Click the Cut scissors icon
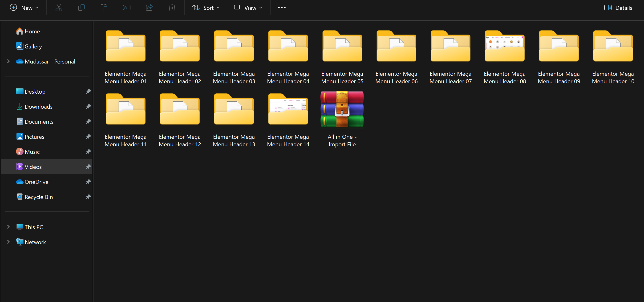Screen dimensions: 644x302 (x=59, y=8)
